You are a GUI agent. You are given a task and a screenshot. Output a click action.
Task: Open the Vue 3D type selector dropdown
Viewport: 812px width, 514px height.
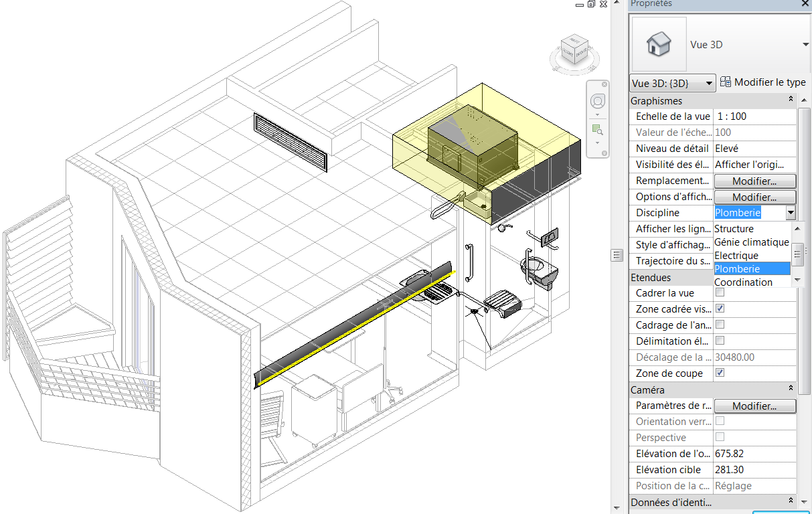point(805,45)
